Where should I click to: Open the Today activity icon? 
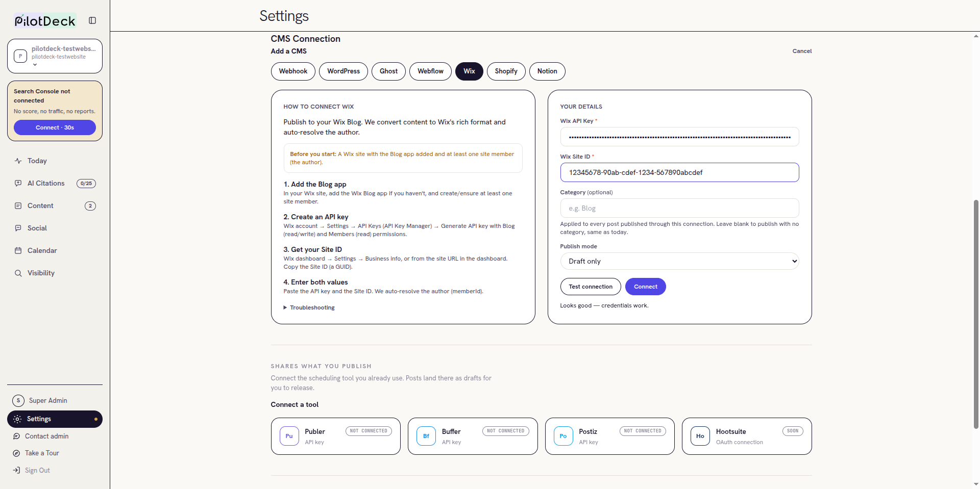pos(18,161)
